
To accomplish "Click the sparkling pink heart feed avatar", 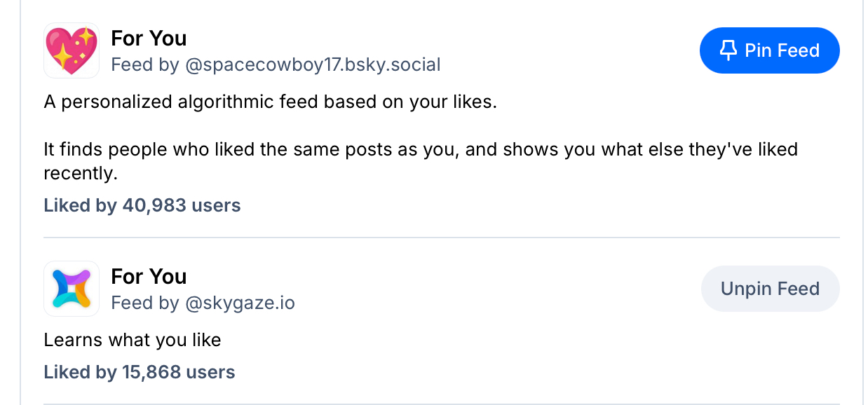I will [x=72, y=50].
